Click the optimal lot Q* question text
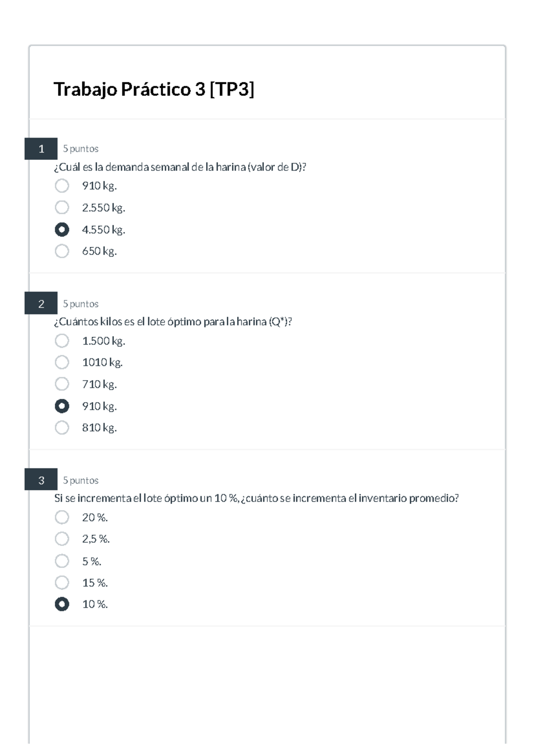This screenshot has width=534, height=756. (x=173, y=322)
